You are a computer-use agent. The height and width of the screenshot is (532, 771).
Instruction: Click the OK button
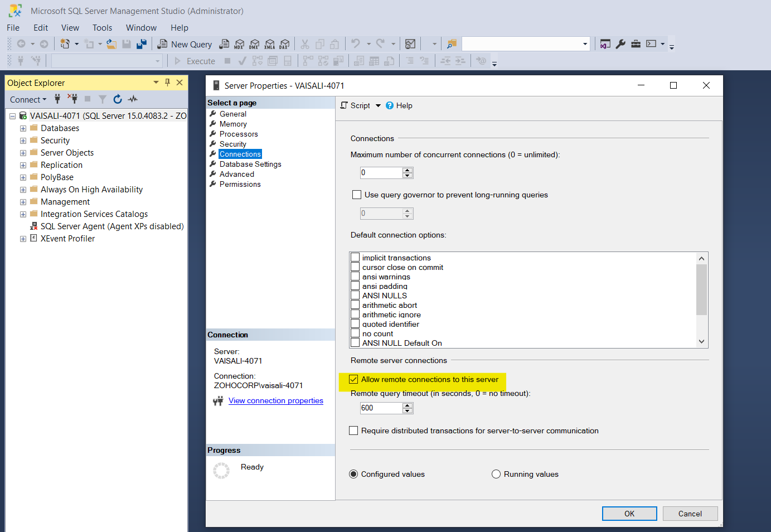point(629,514)
